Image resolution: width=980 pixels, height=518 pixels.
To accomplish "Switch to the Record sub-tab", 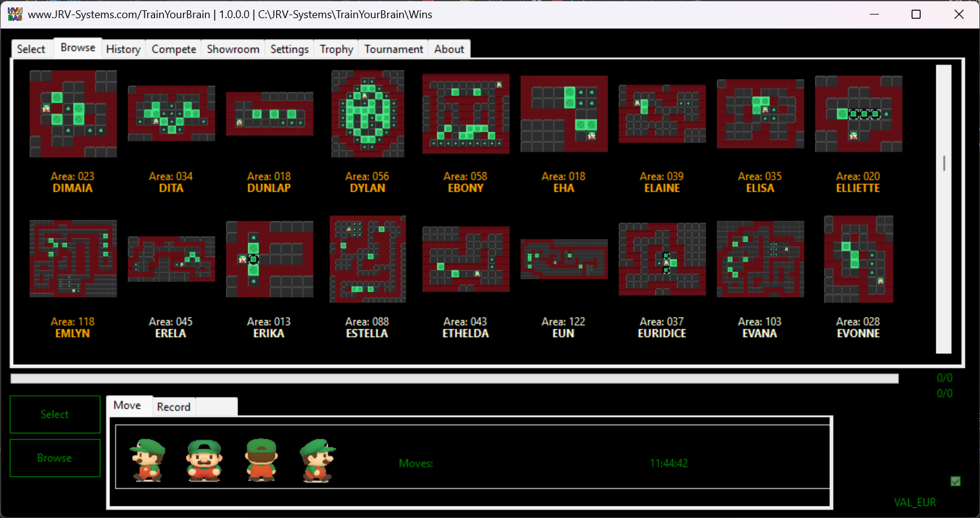I will pos(174,407).
